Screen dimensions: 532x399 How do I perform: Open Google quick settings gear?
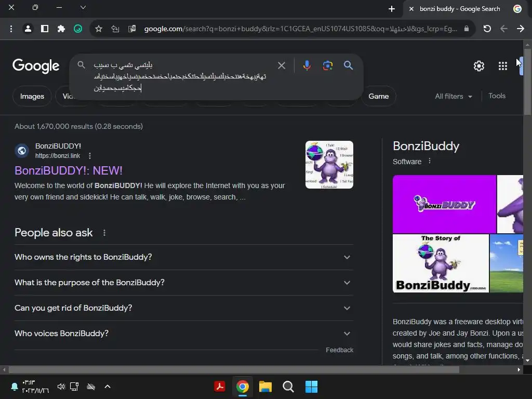click(x=478, y=66)
